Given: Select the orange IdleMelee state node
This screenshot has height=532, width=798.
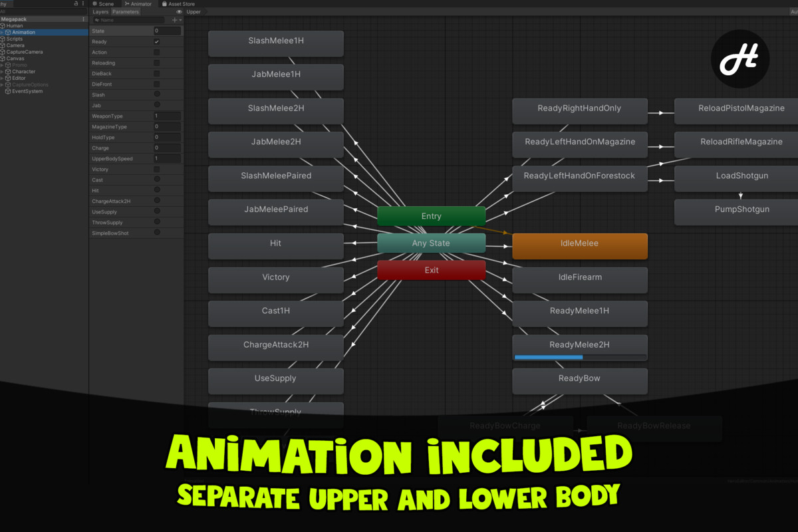Looking at the screenshot, I should tap(579, 246).
